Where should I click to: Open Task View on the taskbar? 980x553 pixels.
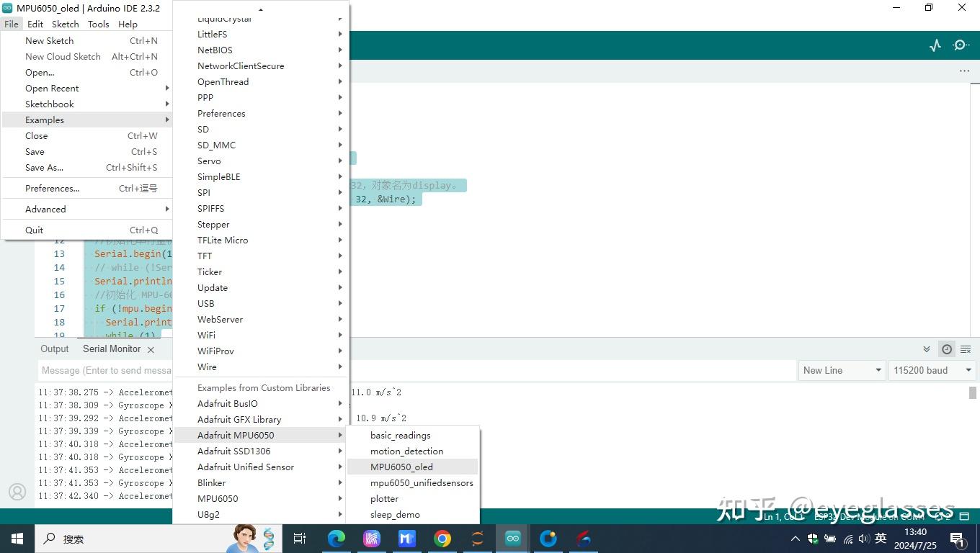(300, 539)
